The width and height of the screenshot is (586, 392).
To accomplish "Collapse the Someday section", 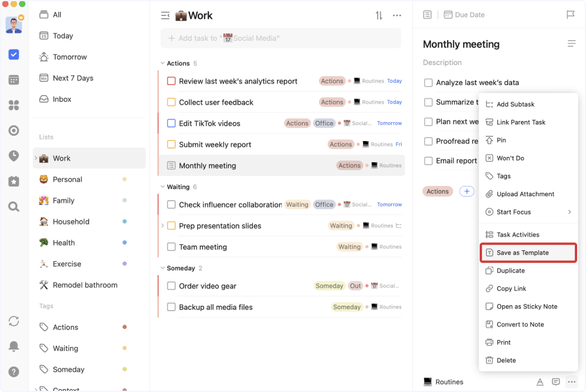I will click(162, 268).
